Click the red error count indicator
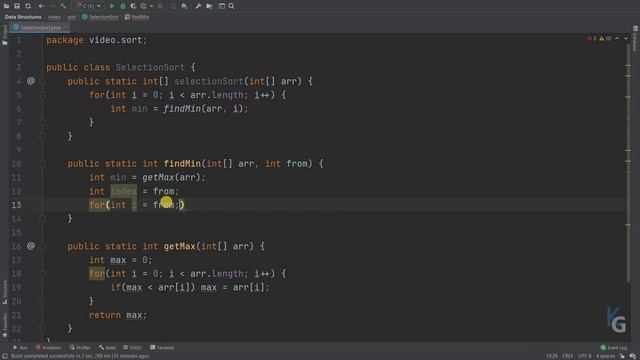 pyautogui.click(x=592, y=38)
